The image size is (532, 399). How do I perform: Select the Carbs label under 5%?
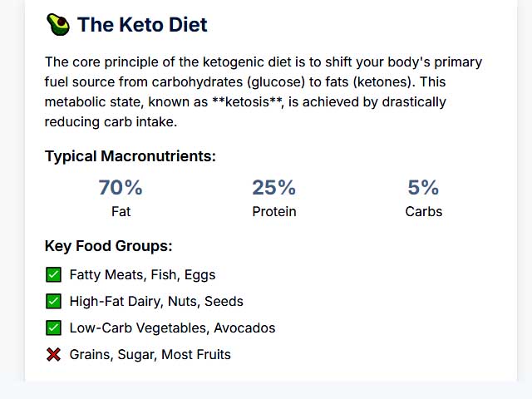point(423,211)
